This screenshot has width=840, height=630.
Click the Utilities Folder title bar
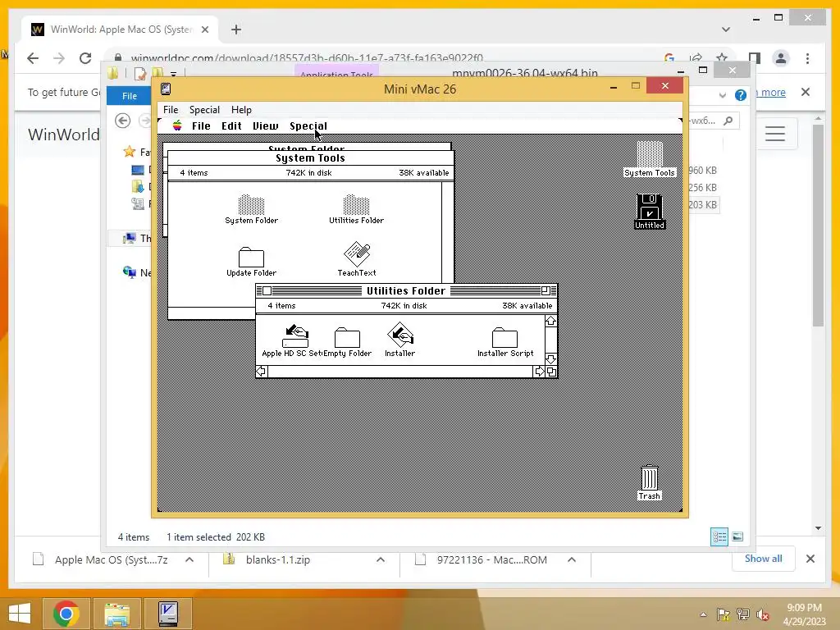coord(406,291)
